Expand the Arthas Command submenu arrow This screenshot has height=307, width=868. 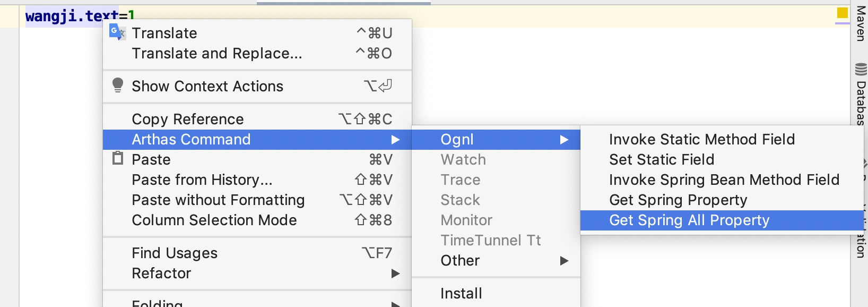(395, 140)
